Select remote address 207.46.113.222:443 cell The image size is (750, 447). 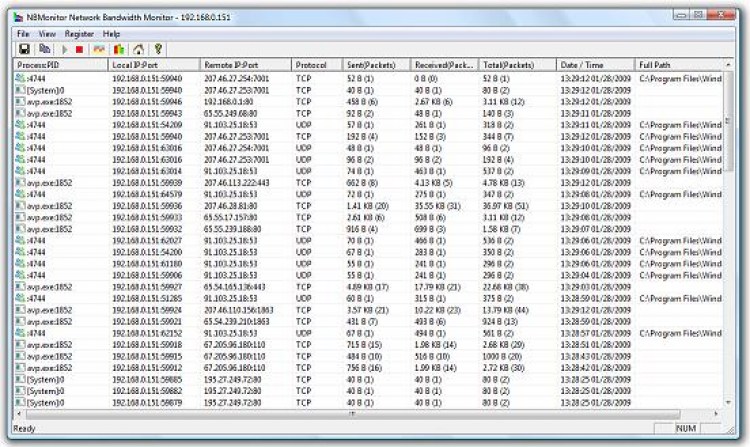click(x=237, y=183)
